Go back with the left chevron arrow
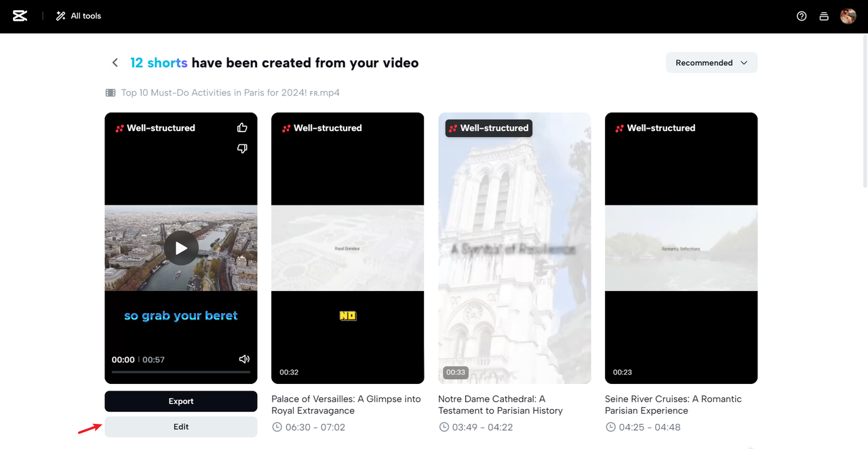868x449 pixels. point(115,62)
